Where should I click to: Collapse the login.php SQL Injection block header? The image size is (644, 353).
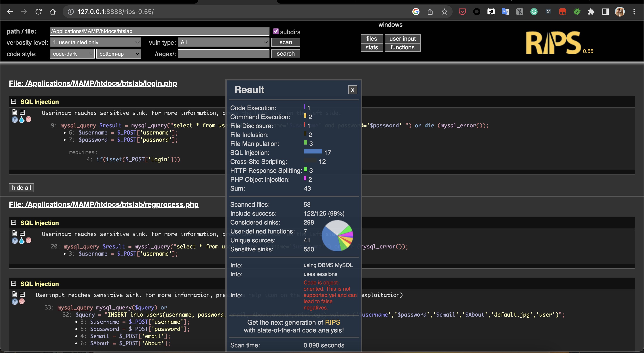(x=14, y=101)
